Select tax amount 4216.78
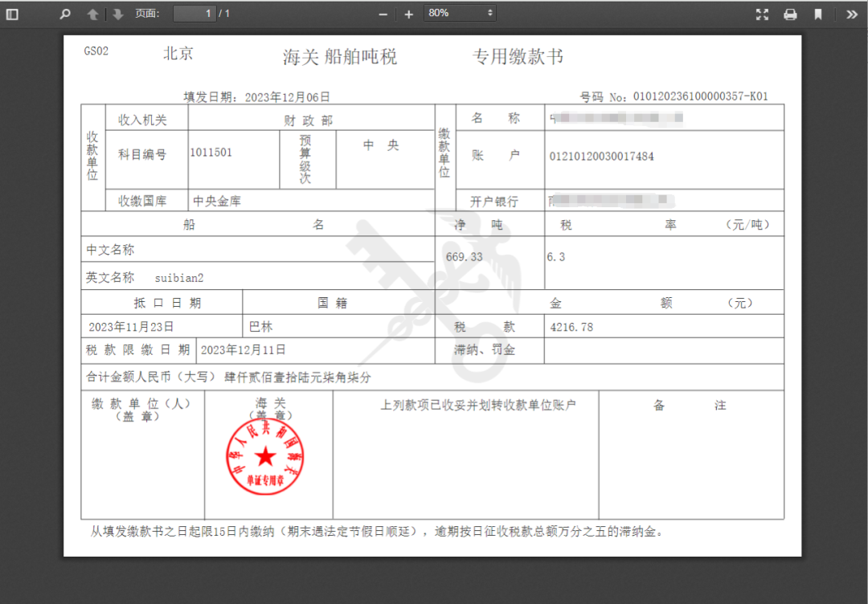Viewport: 868px width, 604px height. [x=571, y=328]
